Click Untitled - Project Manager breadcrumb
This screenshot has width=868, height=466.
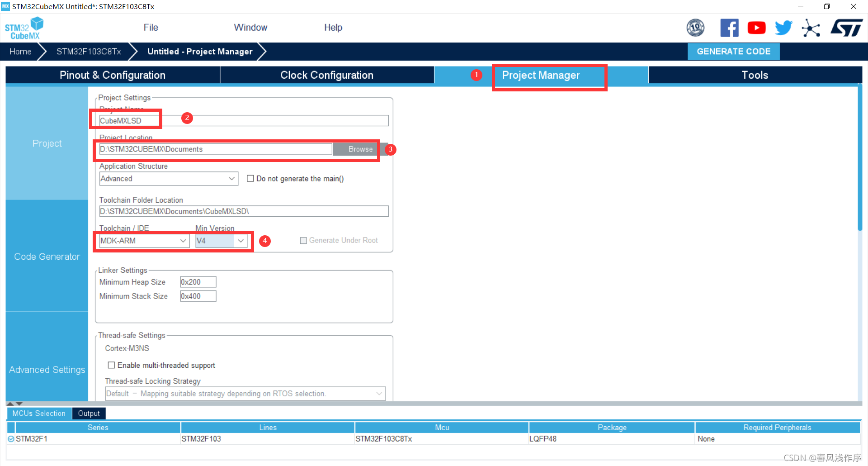(200, 52)
